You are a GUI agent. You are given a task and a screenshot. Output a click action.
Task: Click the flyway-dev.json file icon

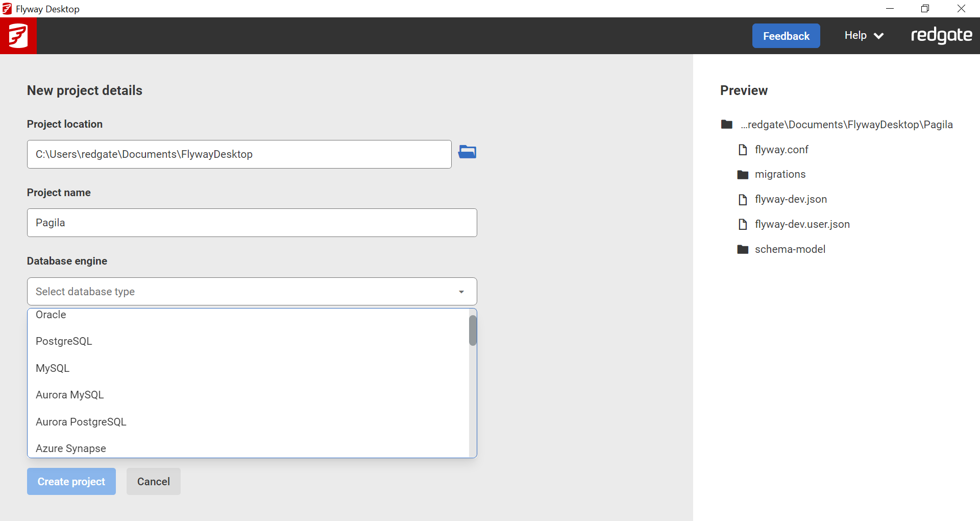[x=743, y=200]
